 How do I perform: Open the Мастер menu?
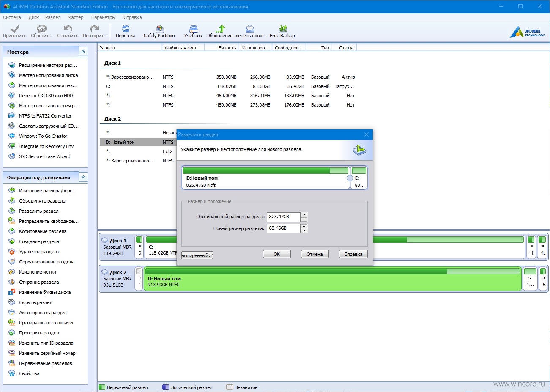click(x=76, y=17)
